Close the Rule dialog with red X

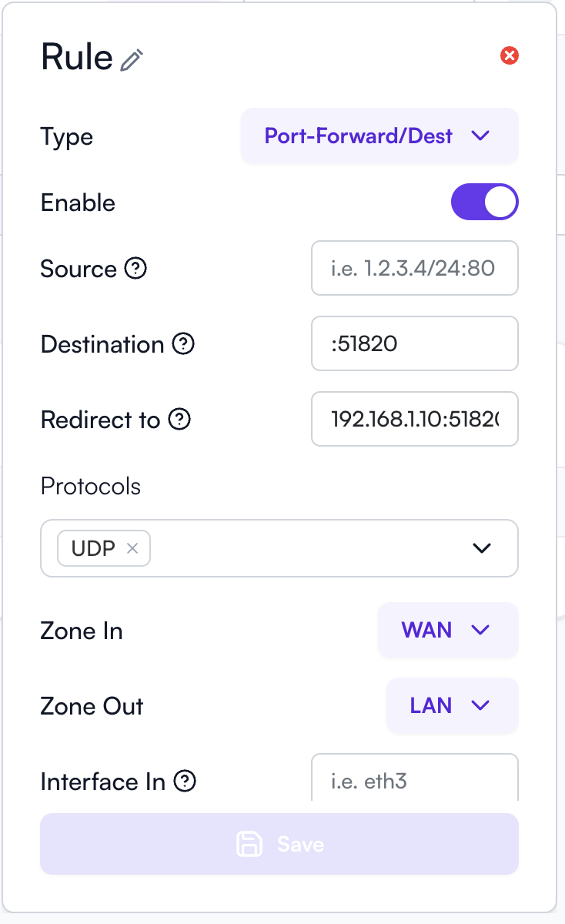[509, 55]
